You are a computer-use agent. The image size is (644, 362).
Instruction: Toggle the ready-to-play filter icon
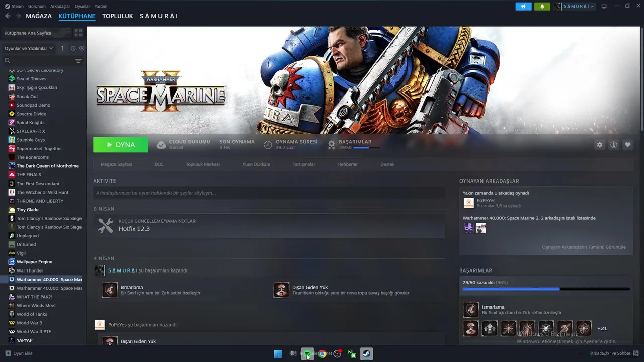(82, 48)
